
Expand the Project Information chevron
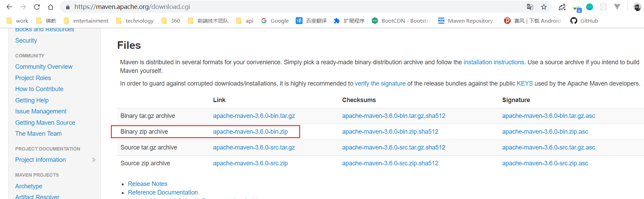click(94, 160)
